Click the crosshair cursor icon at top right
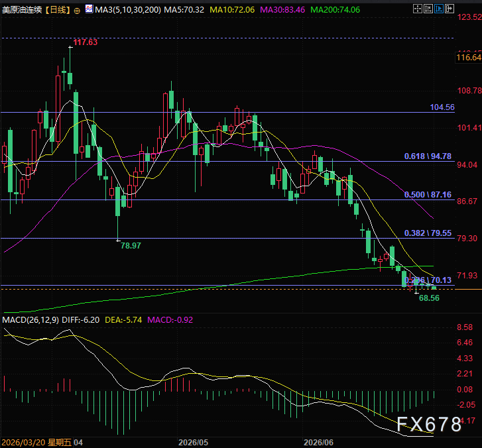The height and width of the screenshot is (448, 482). [x=417, y=9]
